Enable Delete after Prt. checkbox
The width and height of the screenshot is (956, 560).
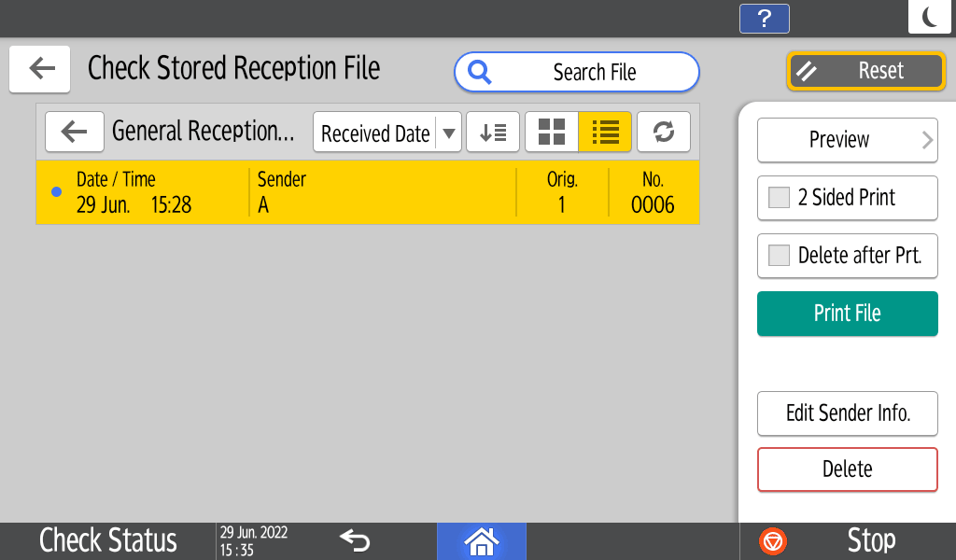click(x=779, y=256)
